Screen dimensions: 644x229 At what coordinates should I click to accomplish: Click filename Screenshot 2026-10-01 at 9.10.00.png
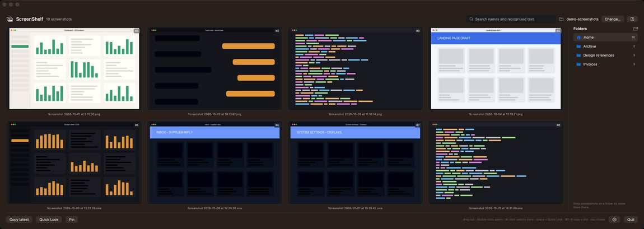(74, 114)
